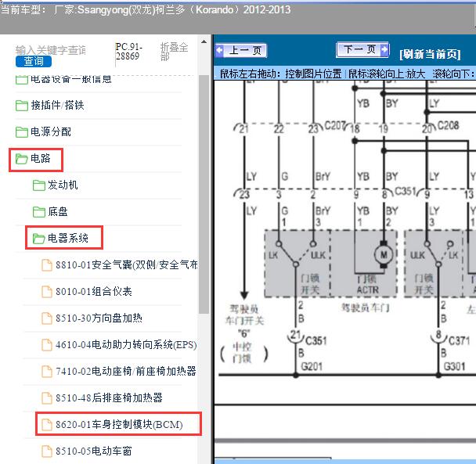
Task: Click left arrow icon on 上一页 button
Action: tap(220, 50)
